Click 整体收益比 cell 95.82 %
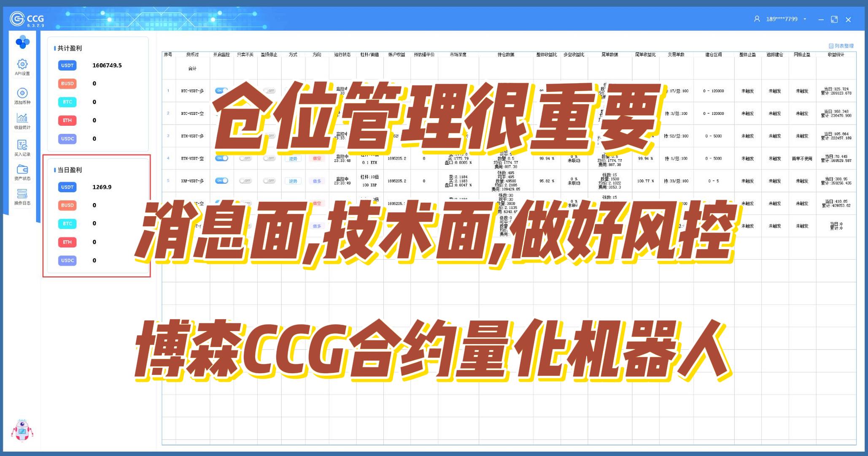 [x=547, y=181]
